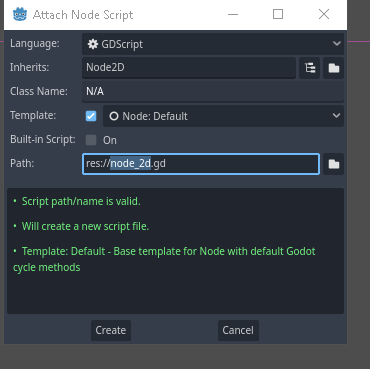The width and height of the screenshot is (370, 369).
Task: Click the circle icon beside Node: Default
Action: tap(114, 116)
